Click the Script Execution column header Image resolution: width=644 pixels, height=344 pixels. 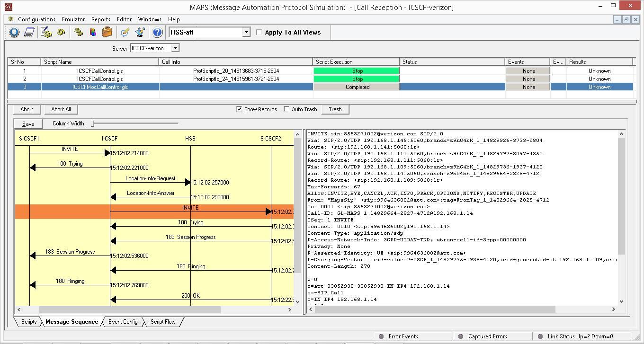356,62
